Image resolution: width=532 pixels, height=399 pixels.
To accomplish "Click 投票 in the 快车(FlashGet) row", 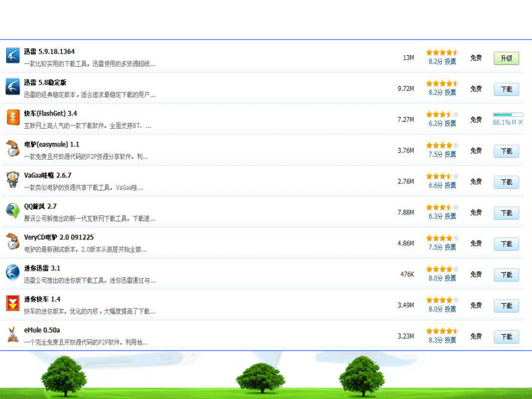I will (450, 123).
